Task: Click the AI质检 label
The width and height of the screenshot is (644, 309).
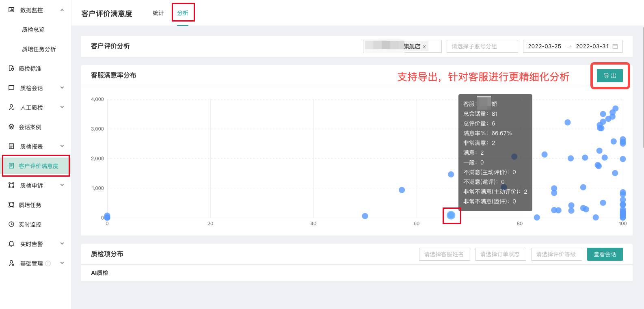Action: [99, 273]
